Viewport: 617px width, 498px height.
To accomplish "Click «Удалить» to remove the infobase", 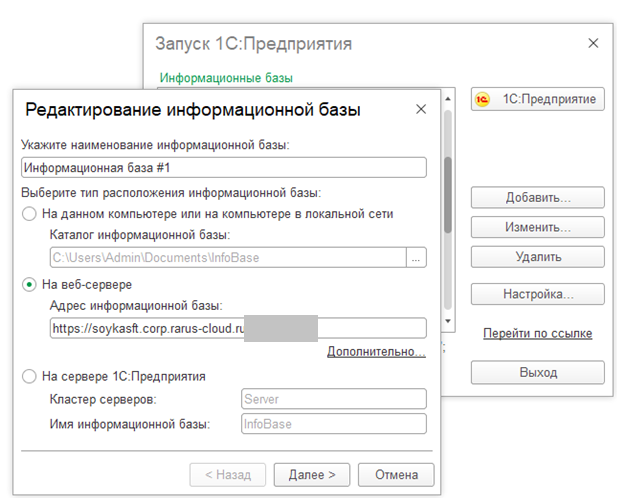I will (x=537, y=257).
